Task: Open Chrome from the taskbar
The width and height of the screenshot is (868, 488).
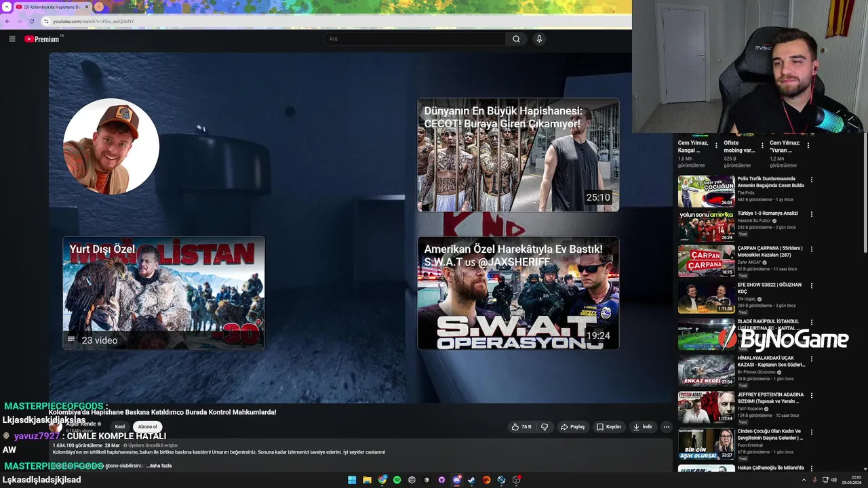Action: click(x=382, y=480)
